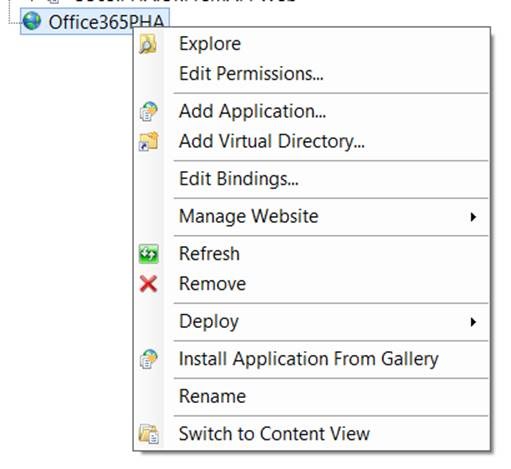Choose Refresh from the context menu
This screenshot has width=511, height=469.
[209, 254]
